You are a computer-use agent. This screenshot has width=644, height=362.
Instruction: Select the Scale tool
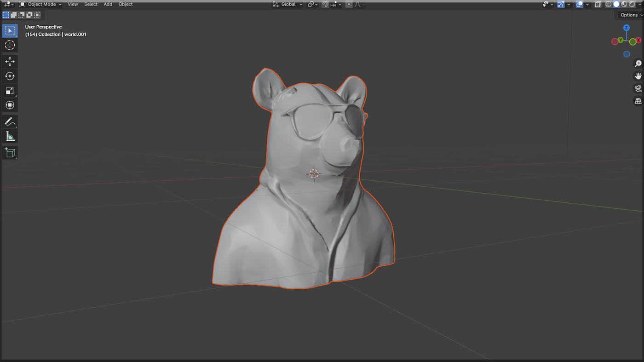[x=10, y=91]
